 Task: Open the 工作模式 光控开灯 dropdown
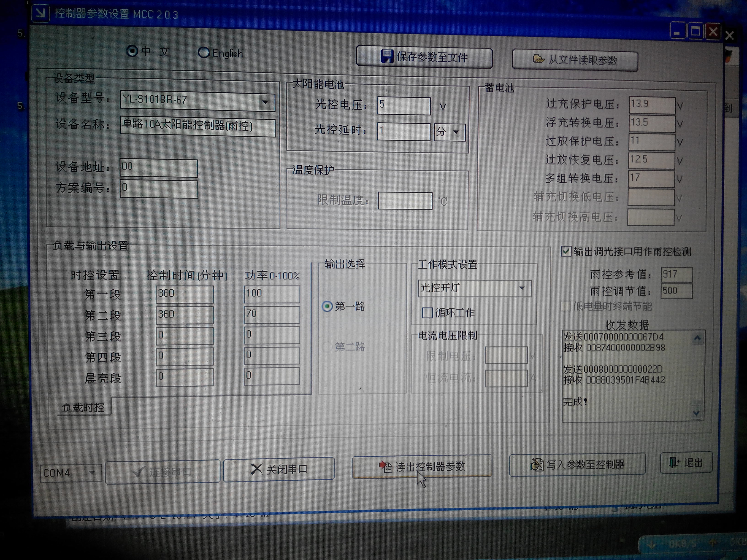coord(522,288)
